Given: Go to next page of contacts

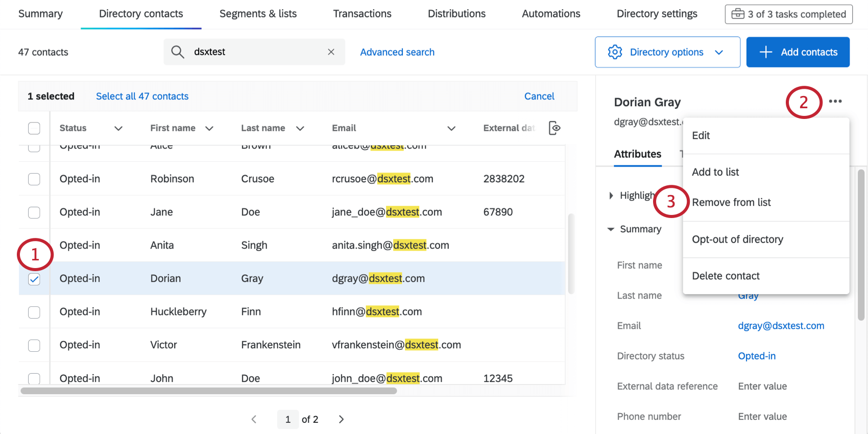Looking at the screenshot, I should [x=341, y=419].
